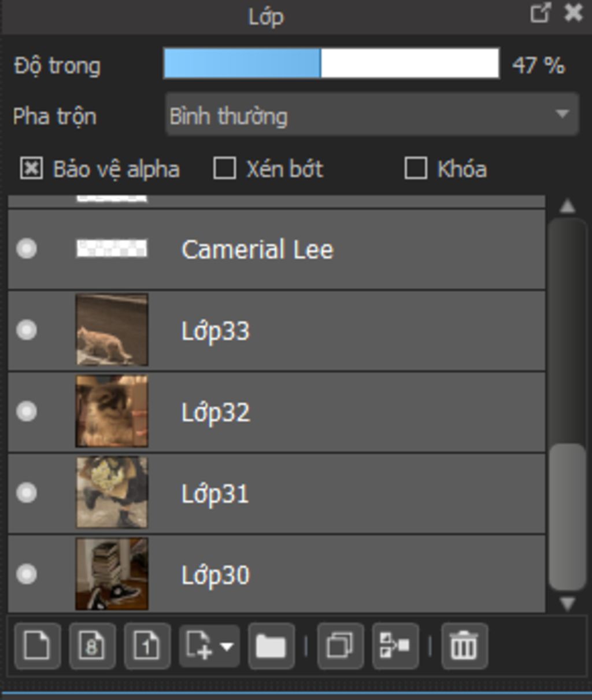Enable the Xén bớt checkbox
The width and height of the screenshot is (592, 700).
pyautogui.click(x=224, y=169)
